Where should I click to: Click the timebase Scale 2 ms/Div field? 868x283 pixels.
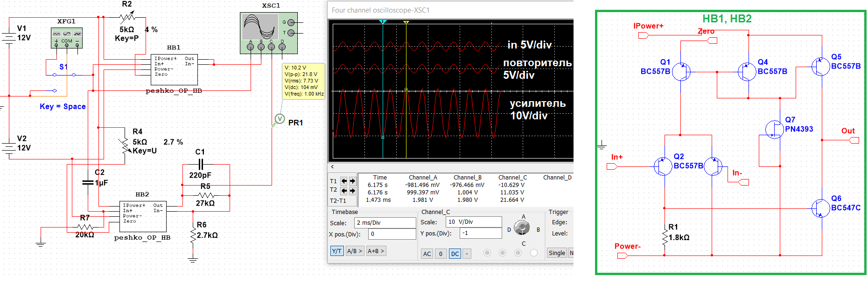click(x=385, y=223)
